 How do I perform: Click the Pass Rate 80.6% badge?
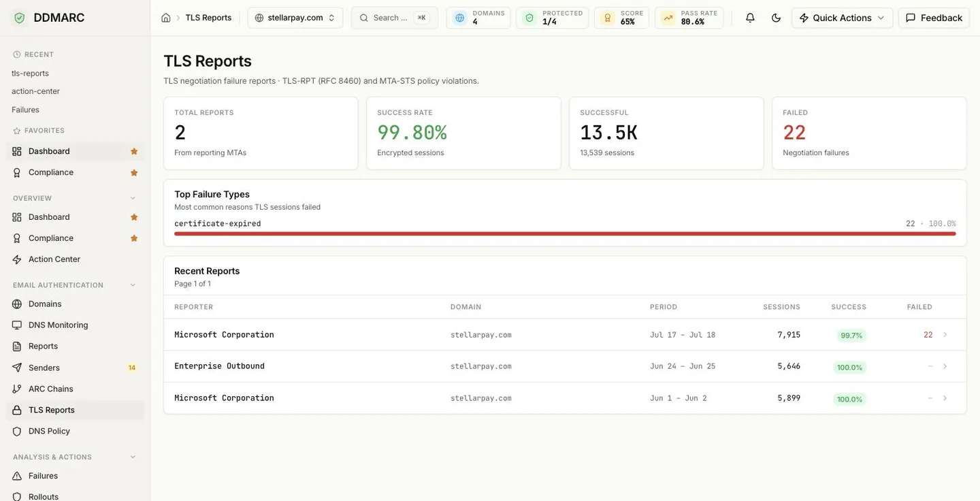coord(689,18)
